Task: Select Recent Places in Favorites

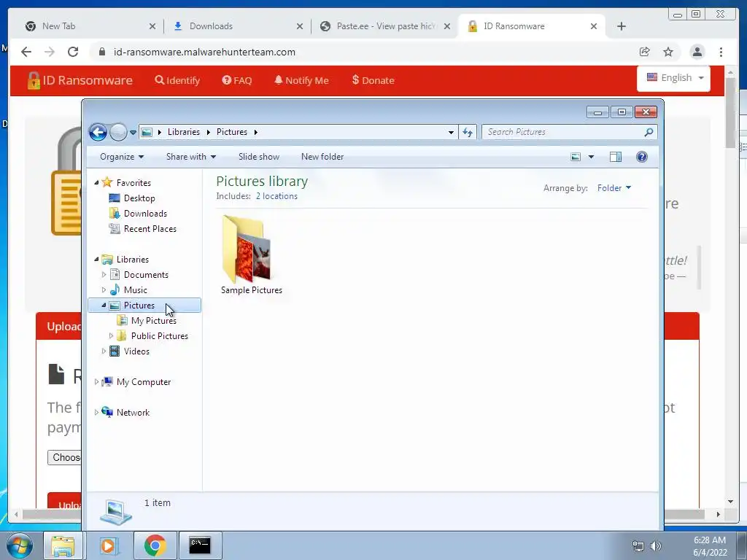Action: pos(150,228)
